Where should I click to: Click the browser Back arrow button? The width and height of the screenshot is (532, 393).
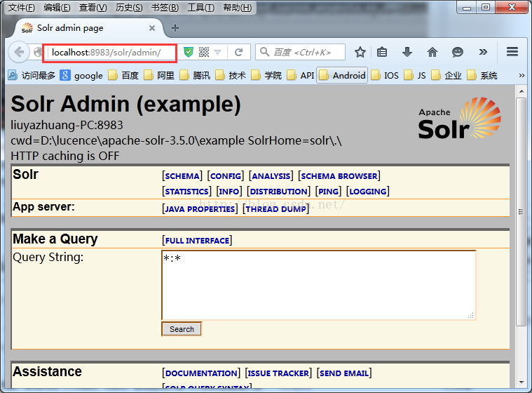coord(19,53)
